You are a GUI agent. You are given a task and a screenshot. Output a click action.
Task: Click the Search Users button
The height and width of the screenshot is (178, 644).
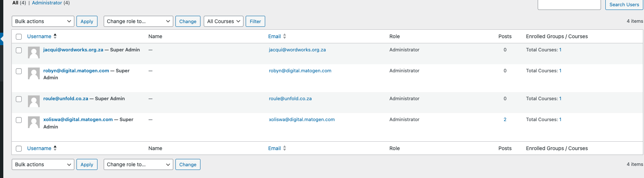(624, 4)
